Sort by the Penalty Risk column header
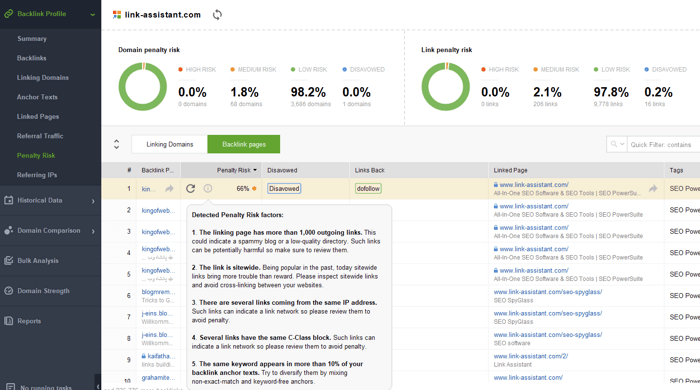 (x=221, y=170)
